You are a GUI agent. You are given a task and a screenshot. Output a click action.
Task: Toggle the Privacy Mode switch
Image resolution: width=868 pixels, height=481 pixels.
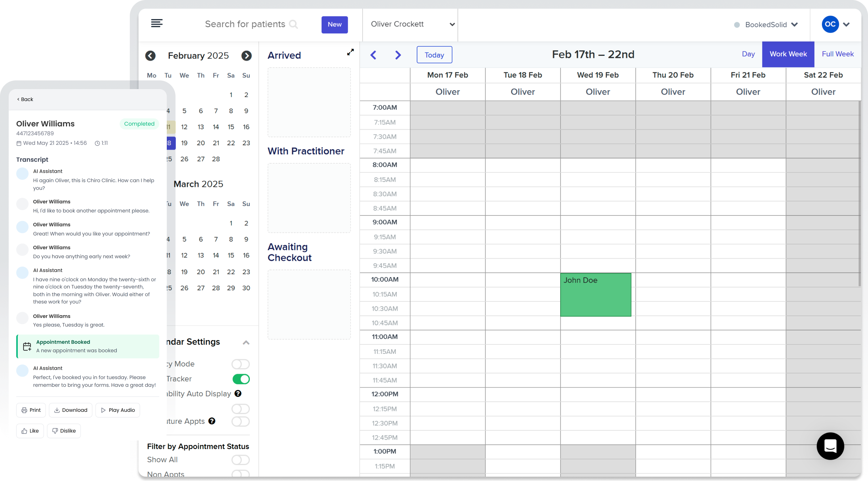(x=241, y=364)
